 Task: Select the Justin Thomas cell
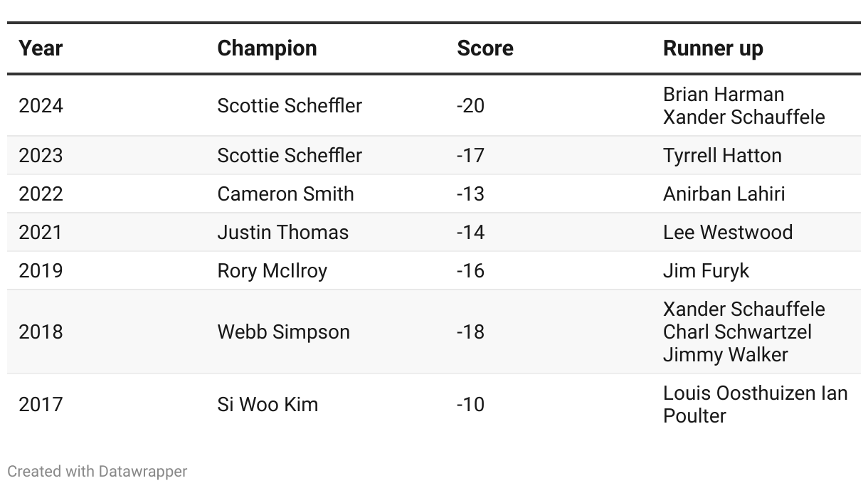(x=283, y=233)
